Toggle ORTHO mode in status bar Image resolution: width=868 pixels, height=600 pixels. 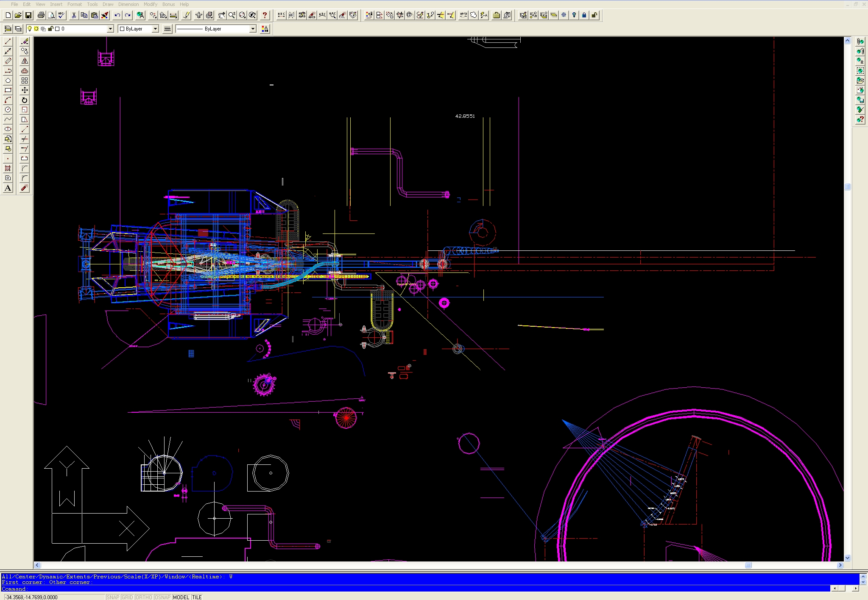[144, 597]
